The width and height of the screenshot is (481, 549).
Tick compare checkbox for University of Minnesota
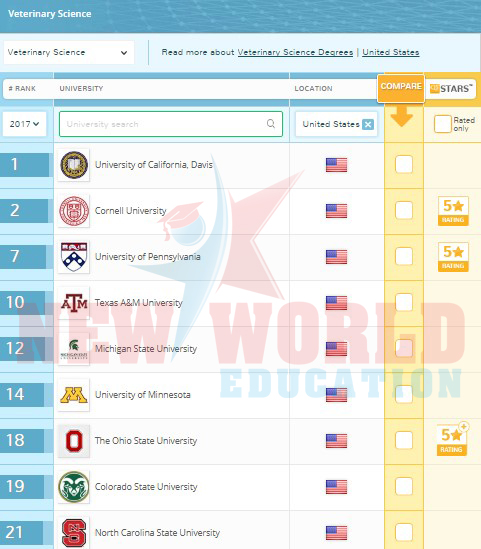click(x=404, y=395)
